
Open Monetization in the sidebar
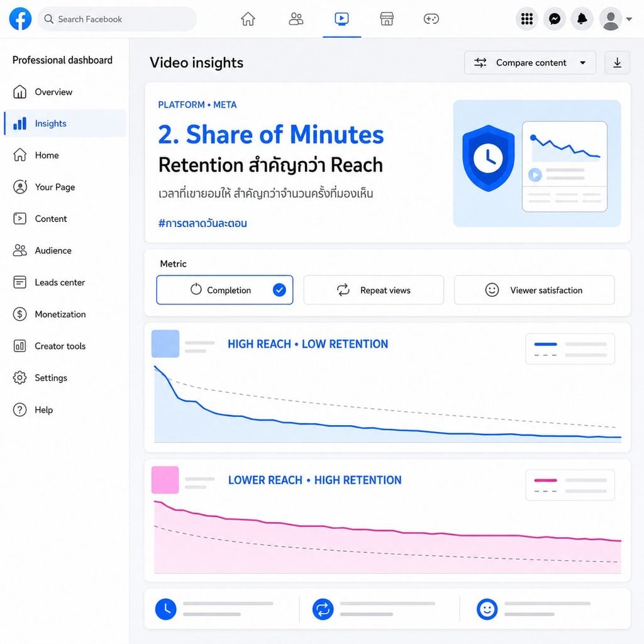click(65, 314)
